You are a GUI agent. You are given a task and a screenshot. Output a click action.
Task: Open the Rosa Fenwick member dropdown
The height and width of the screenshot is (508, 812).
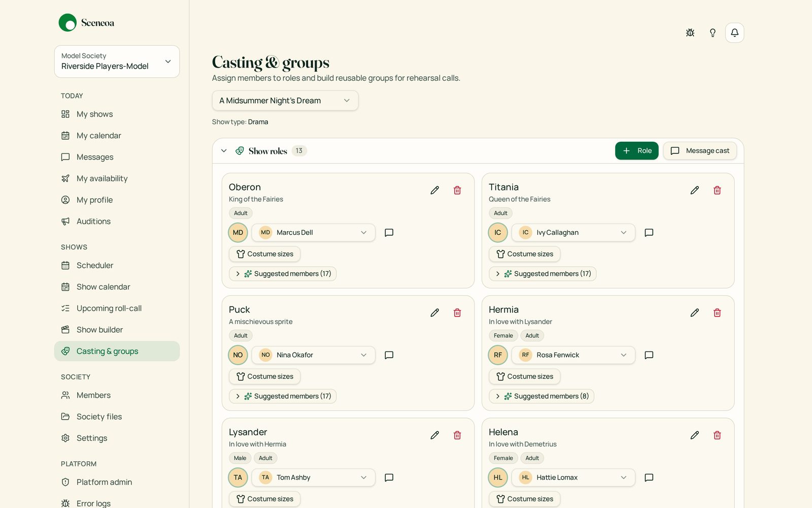point(573,355)
